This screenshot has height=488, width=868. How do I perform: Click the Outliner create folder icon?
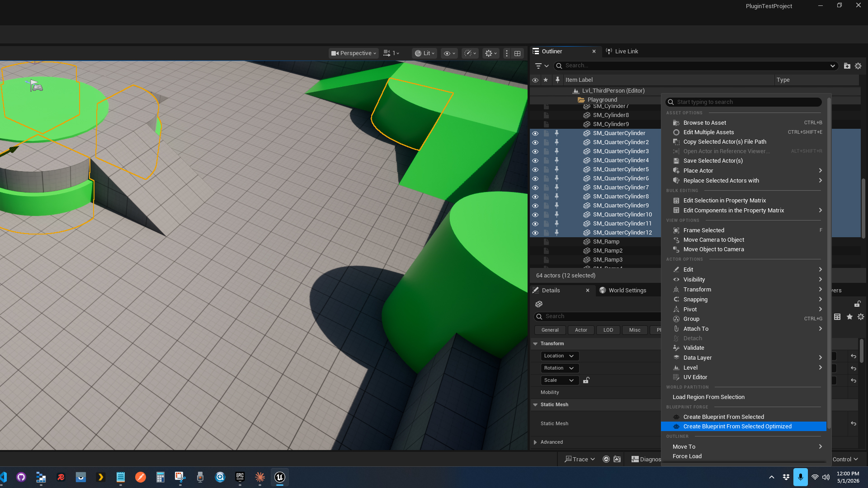click(x=847, y=66)
